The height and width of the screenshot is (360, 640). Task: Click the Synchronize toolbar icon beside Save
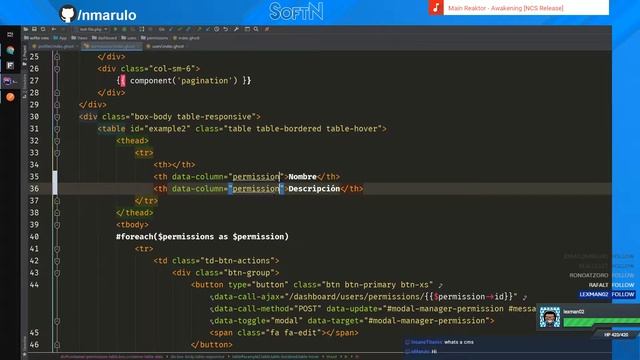43,29
